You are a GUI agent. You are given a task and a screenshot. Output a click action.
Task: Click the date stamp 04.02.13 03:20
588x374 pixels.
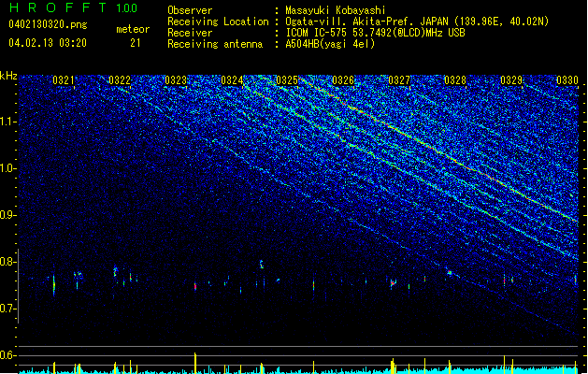[x=48, y=43]
